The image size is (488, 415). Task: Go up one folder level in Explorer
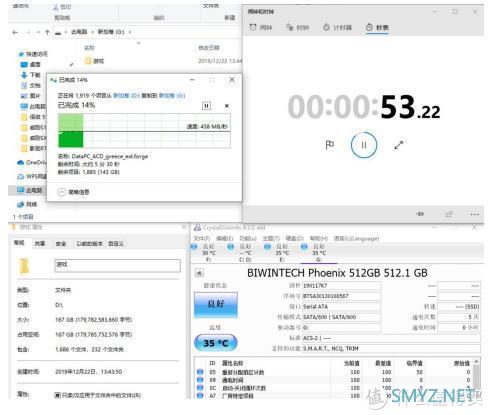47,32
